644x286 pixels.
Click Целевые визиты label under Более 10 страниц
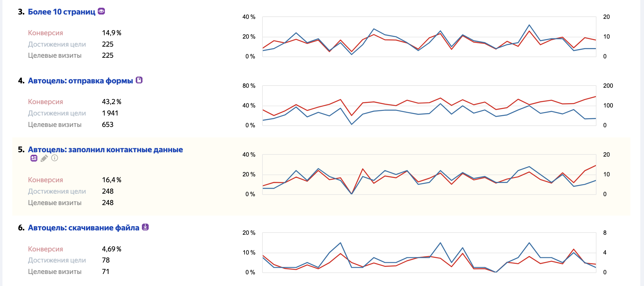coord(55,55)
